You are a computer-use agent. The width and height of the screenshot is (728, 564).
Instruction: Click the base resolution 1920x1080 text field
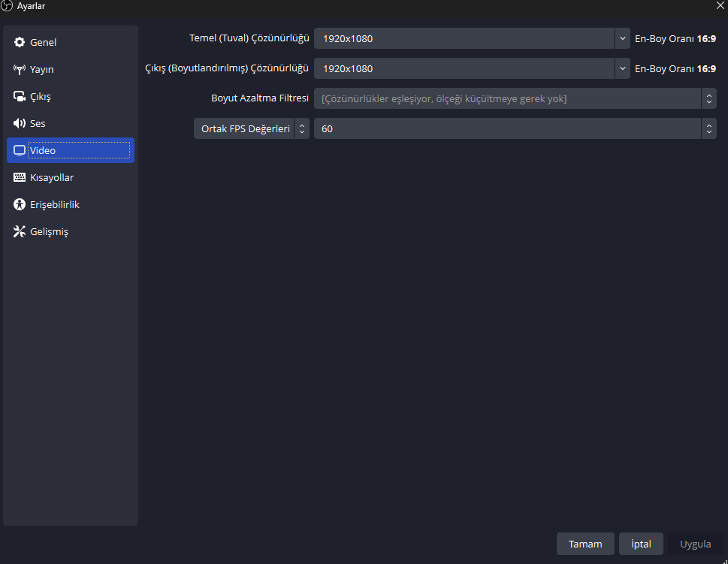point(464,38)
